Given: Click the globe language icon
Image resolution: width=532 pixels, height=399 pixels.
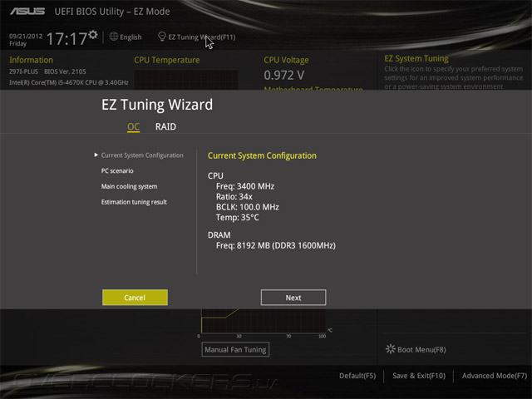Looking at the screenshot, I should [114, 37].
